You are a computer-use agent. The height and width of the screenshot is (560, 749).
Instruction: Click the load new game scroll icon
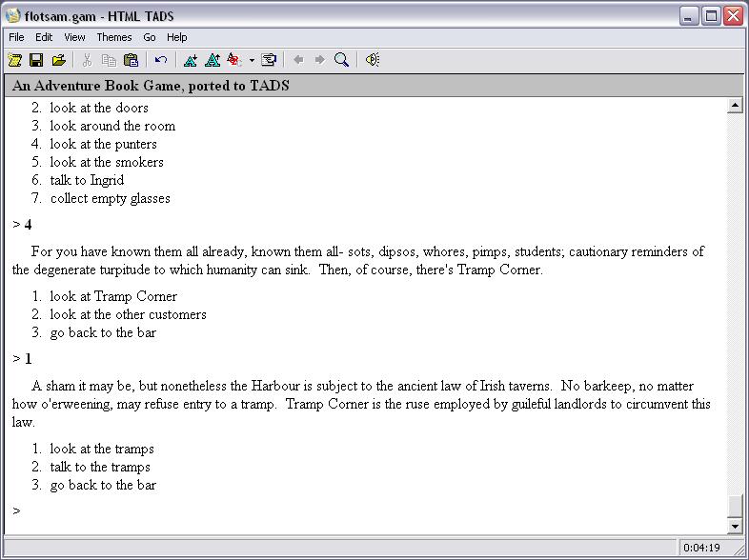(x=15, y=60)
